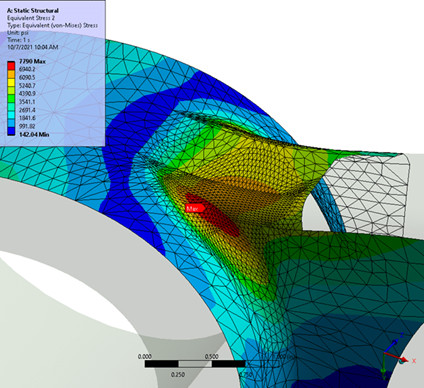
Task: Select the red swatch in the legend
Action: click(x=11, y=65)
